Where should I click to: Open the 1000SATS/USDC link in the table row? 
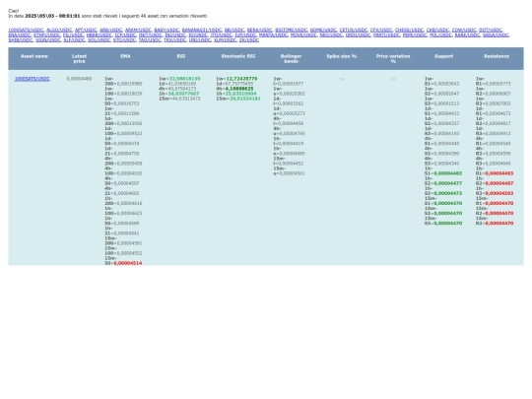[33, 79]
